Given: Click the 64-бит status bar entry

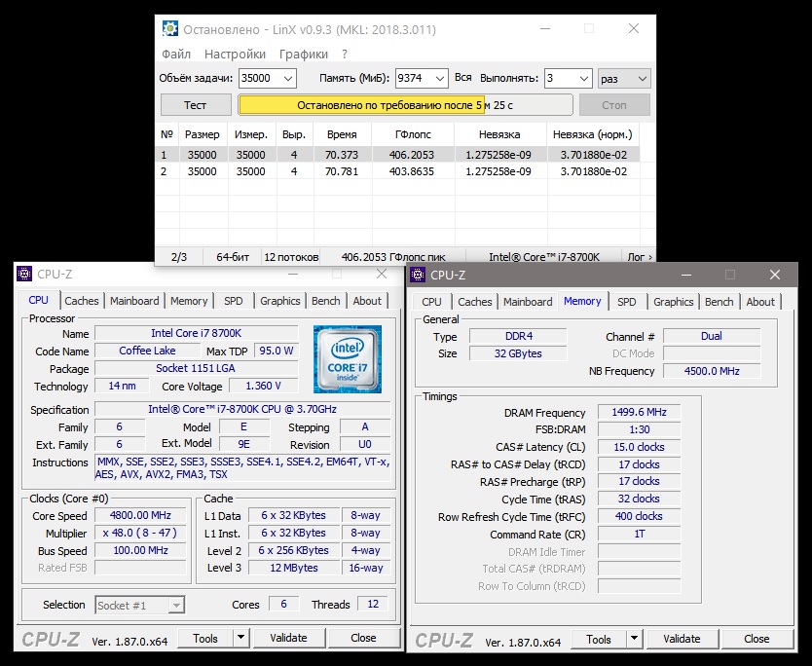Looking at the screenshot, I should (233, 257).
